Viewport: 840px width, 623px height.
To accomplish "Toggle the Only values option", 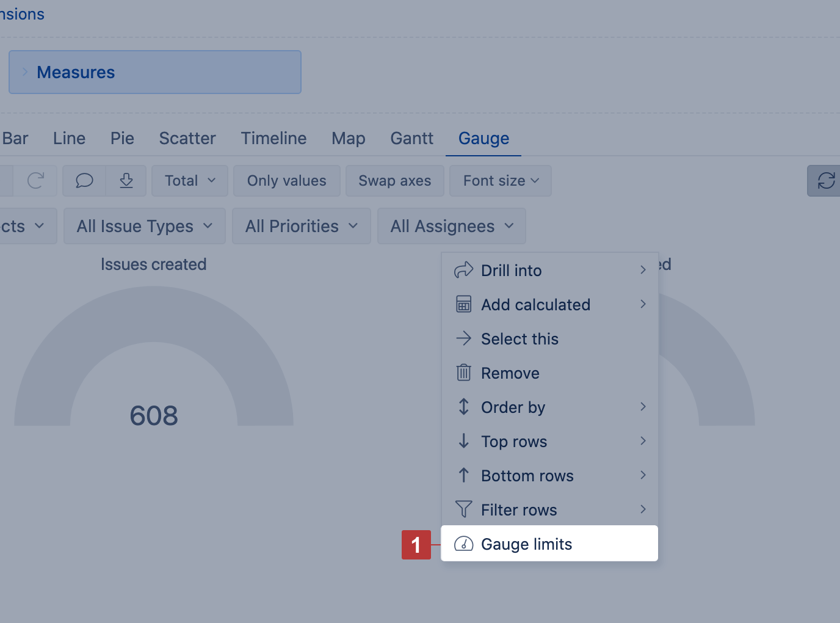I will 286,181.
